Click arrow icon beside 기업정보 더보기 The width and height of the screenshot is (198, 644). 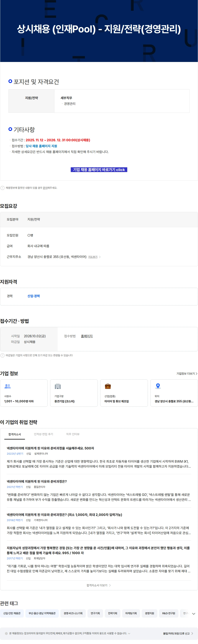click(197, 373)
